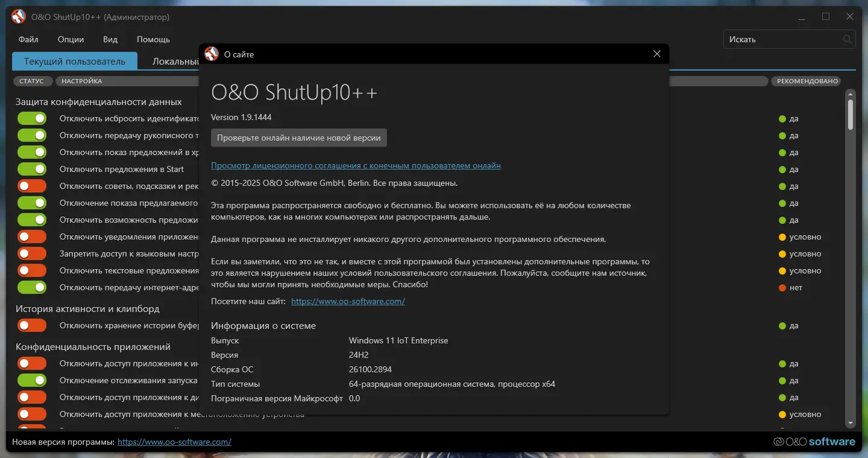
Task: Click the logo icon in the 'О сайте' dialog title
Action: pos(211,54)
